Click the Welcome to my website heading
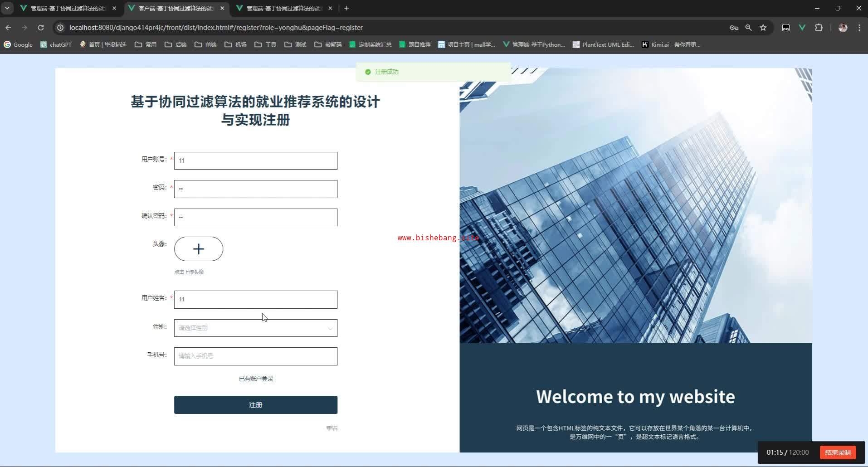 pyautogui.click(x=635, y=397)
